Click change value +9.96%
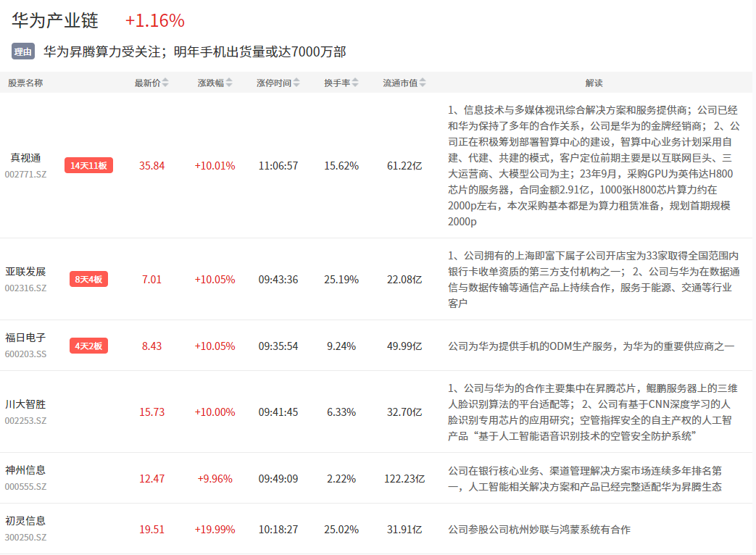The height and width of the screenshot is (555, 756). coord(215,478)
